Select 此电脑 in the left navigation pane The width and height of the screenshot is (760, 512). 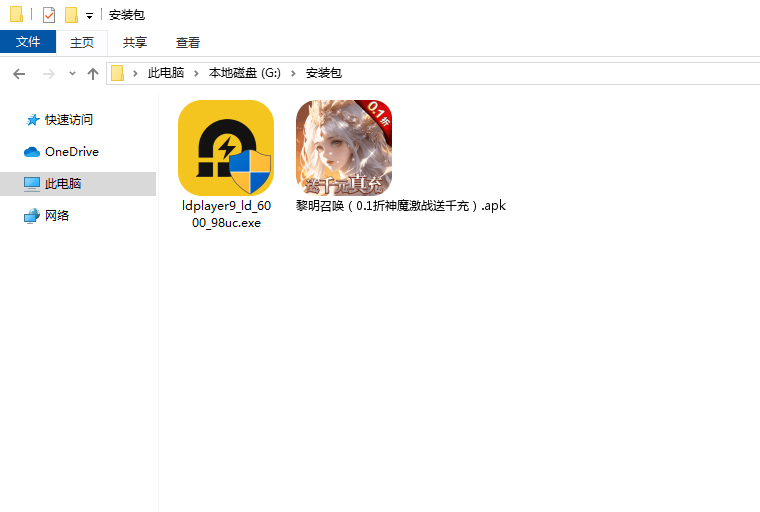(62, 184)
